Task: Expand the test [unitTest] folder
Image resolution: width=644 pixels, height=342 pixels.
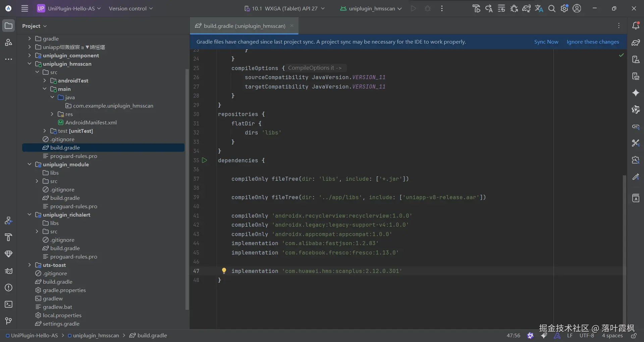Action: click(45, 131)
